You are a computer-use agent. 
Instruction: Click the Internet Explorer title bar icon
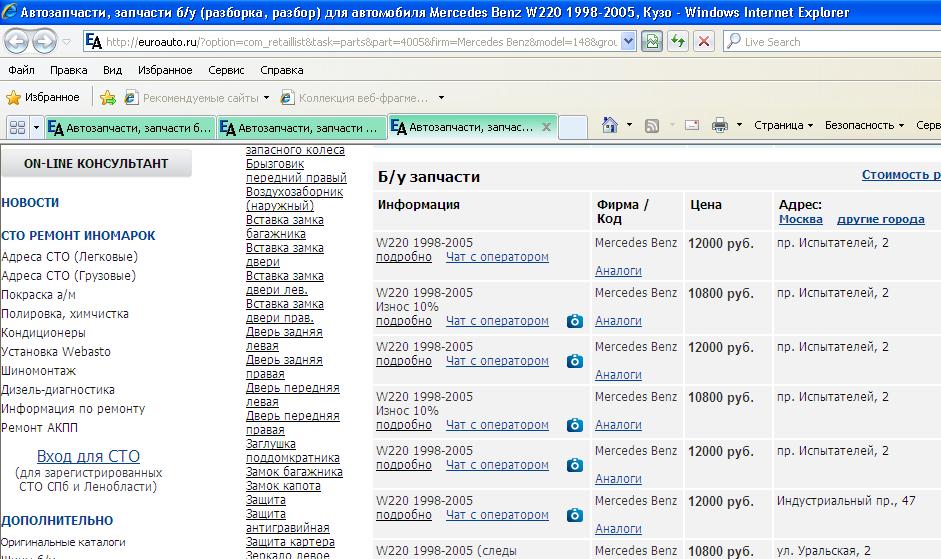click(x=9, y=11)
